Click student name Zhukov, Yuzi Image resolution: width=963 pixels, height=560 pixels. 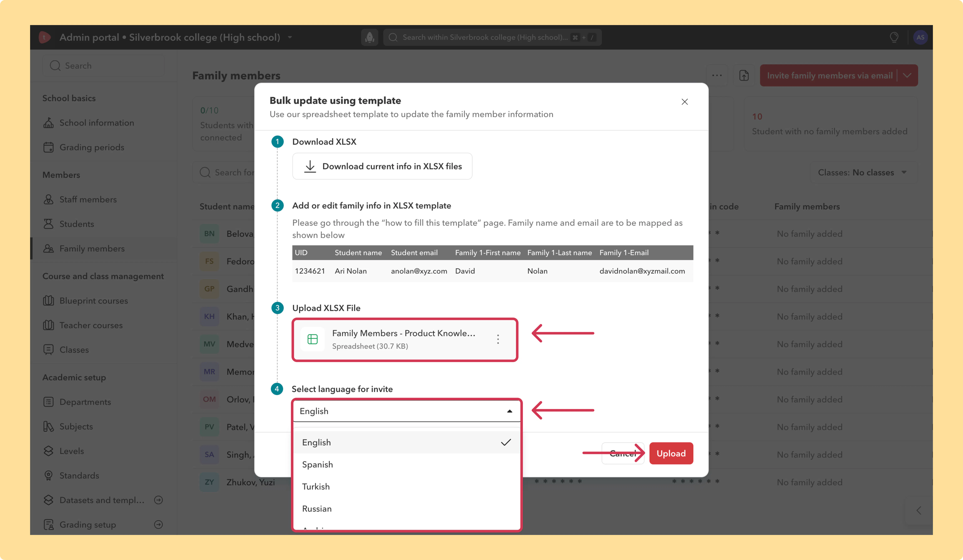[250, 482]
